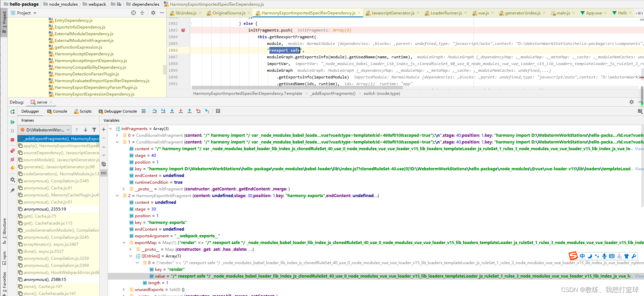Click View link on content row
The width and height of the screenshot is (644, 296).
639,149
